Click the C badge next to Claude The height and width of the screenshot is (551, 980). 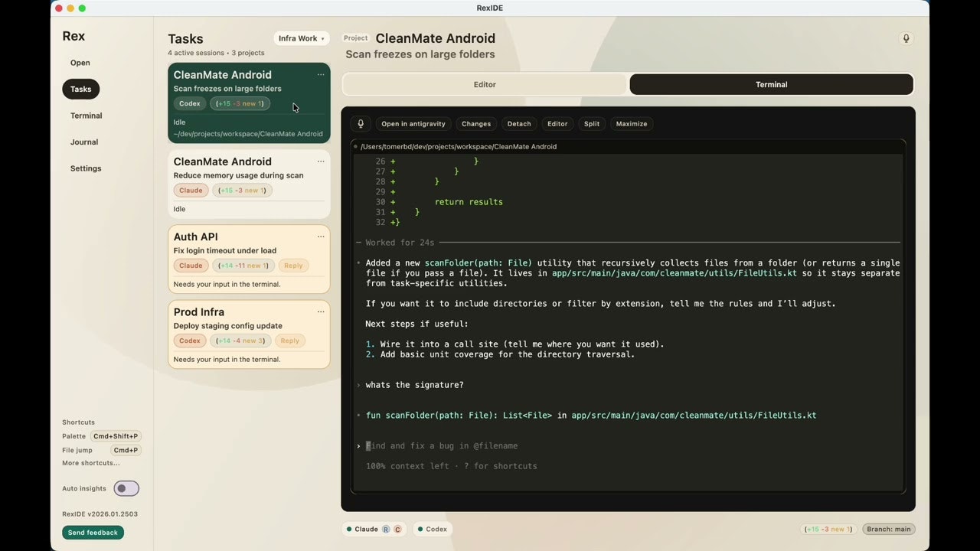(397, 529)
